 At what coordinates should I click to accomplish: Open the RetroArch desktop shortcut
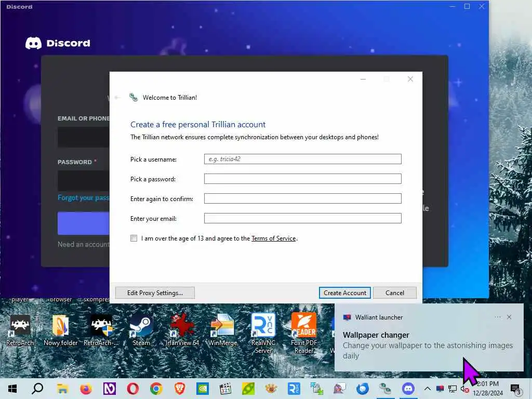click(x=20, y=330)
